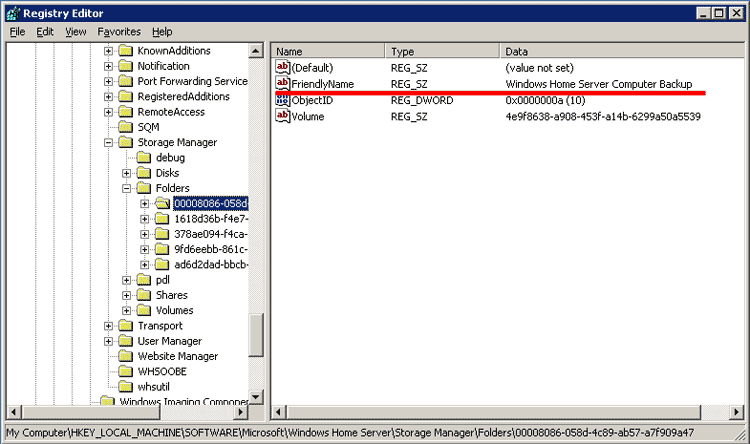Click the "0x0000000a (10)" data cell
The width and height of the screenshot is (750, 444).
pyautogui.click(x=545, y=100)
